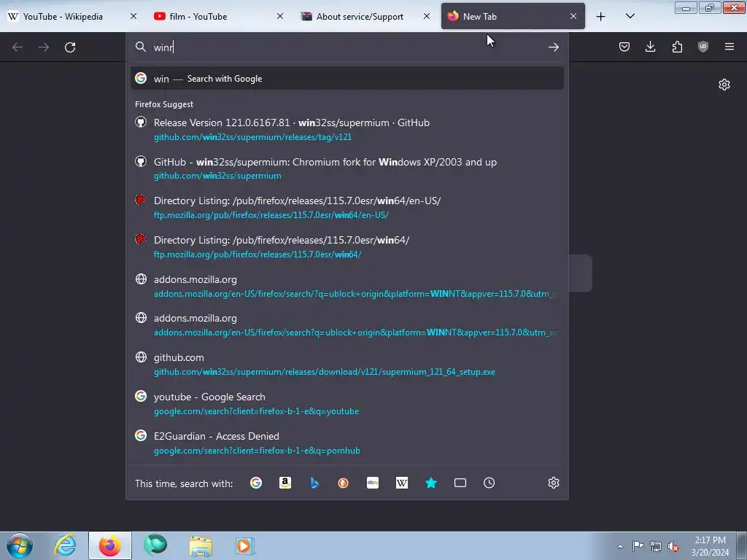Viewport: 747px width, 560px height.
Task: Click the Go arrow in the address bar
Action: 553,47
